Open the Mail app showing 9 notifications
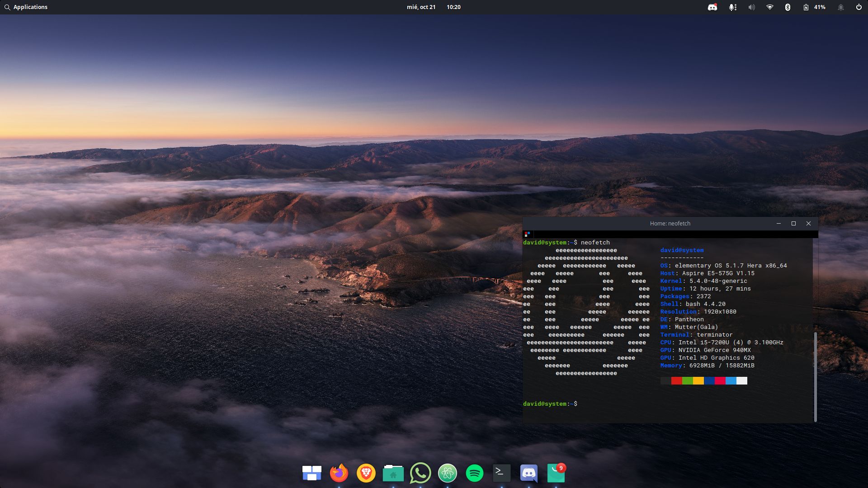The width and height of the screenshot is (868, 488). (556, 474)
